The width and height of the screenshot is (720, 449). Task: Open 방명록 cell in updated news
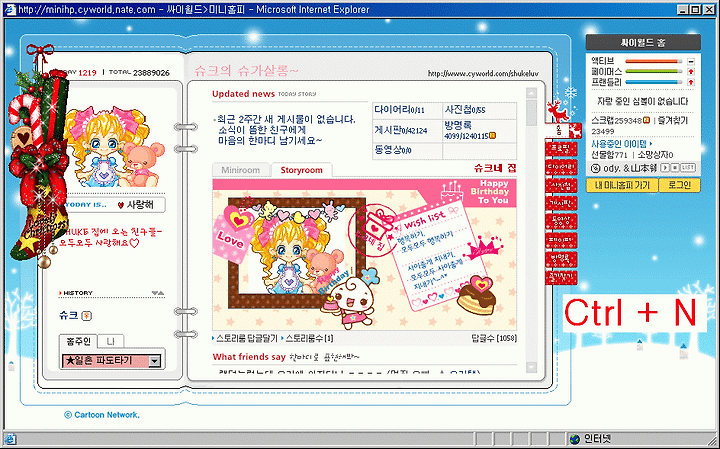tap(471, 130)
